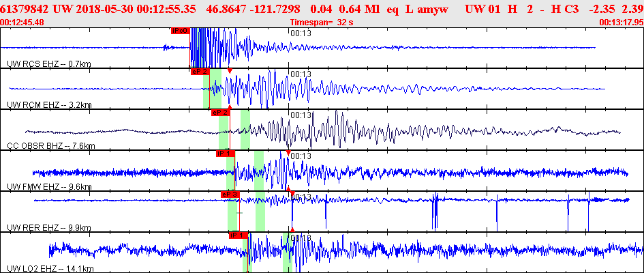Select the iPc0 pick flag on RCS

pyautogui.click(x=181, y=30)
